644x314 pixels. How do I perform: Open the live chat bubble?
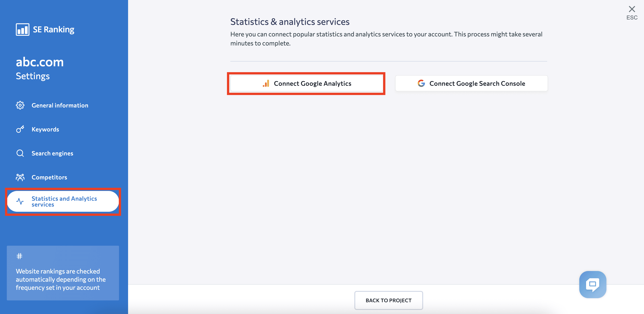593,285
